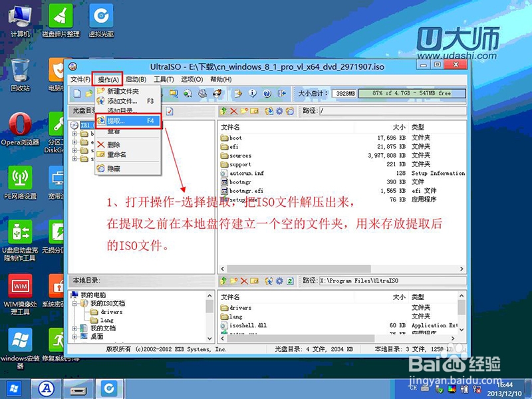Click the Windows Start button on taskbar
The width and height of the screenshot is (532, 399).
[13, 389]
